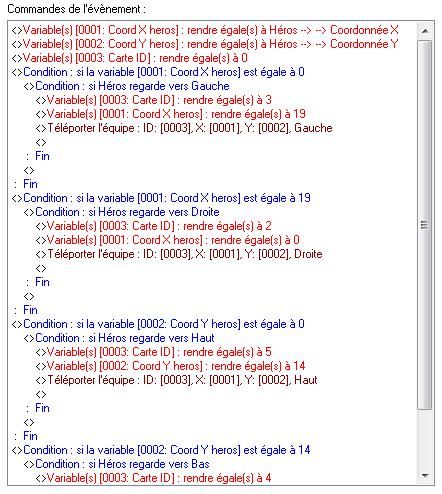Select line setting Carte ID to 4
This screenshot has height=494, width=442.
tap(154, 478)
